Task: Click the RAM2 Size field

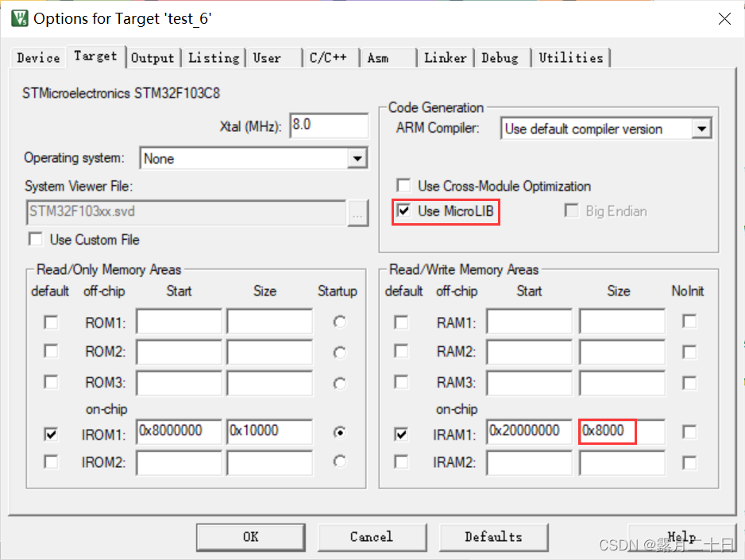Action: (x=622, y=353)
